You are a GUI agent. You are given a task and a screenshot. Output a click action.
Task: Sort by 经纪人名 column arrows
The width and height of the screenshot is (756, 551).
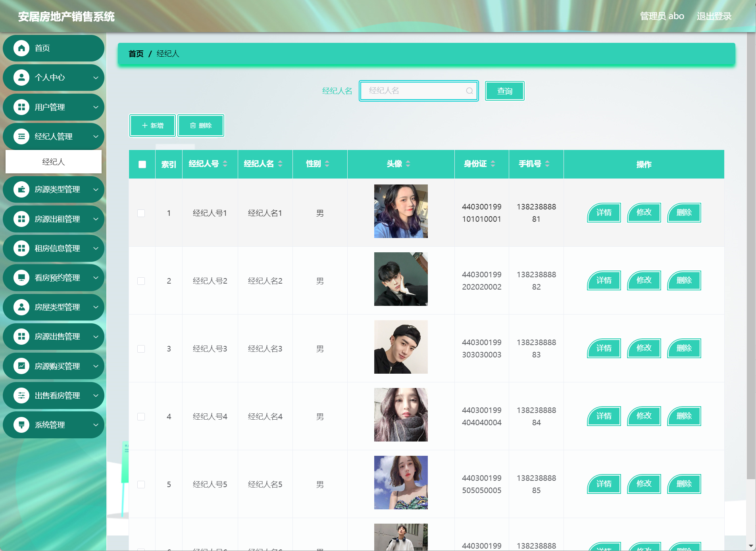[x=280, y=164]
